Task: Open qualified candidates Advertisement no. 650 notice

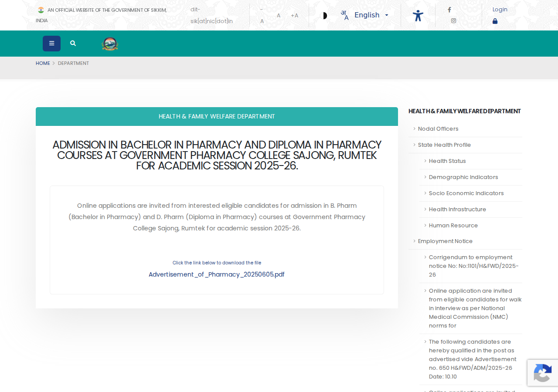Action: [x=473, y=359]
